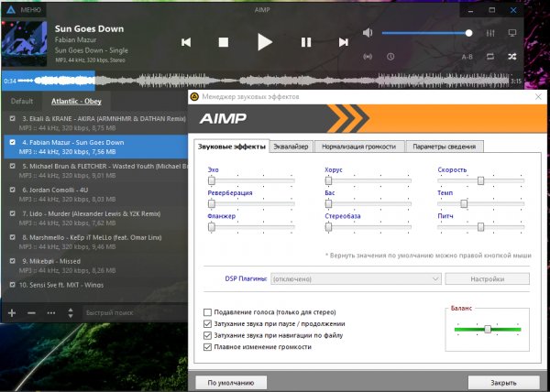The image size is (550, 392).
Task: Uncheck track 5 Michael Brun & FLETCHER
Action: click(13, 166)
